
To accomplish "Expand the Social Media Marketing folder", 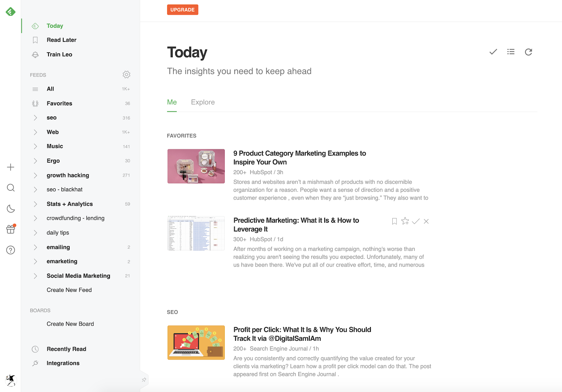I will 35,276.
